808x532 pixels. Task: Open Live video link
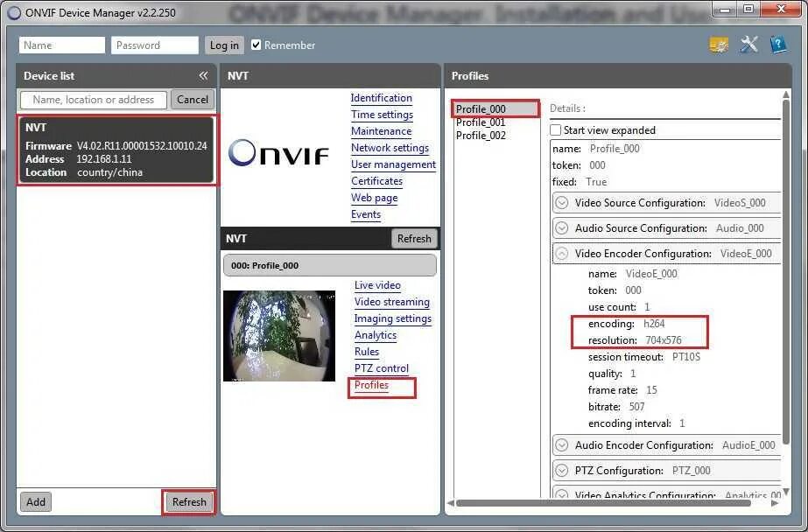[377, 285]
